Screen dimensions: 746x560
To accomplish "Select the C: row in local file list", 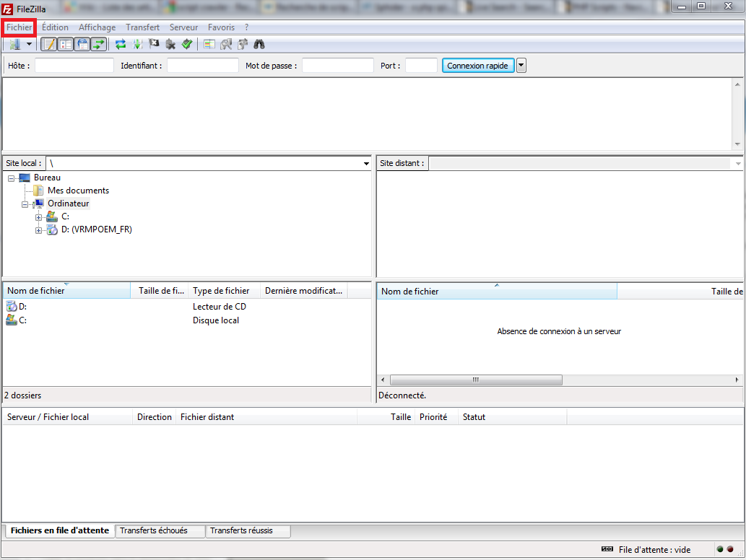I will point(186,320).
